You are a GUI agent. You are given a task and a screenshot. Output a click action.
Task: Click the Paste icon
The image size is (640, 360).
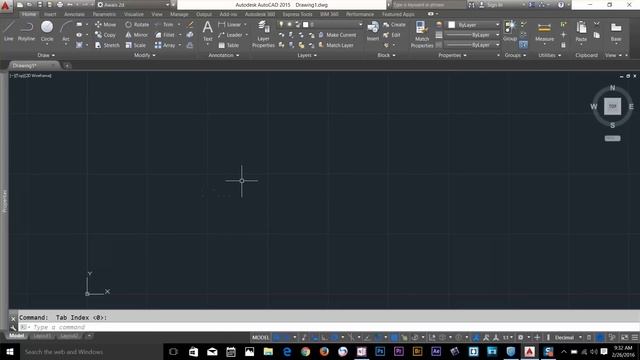click(x=581, y=31)
